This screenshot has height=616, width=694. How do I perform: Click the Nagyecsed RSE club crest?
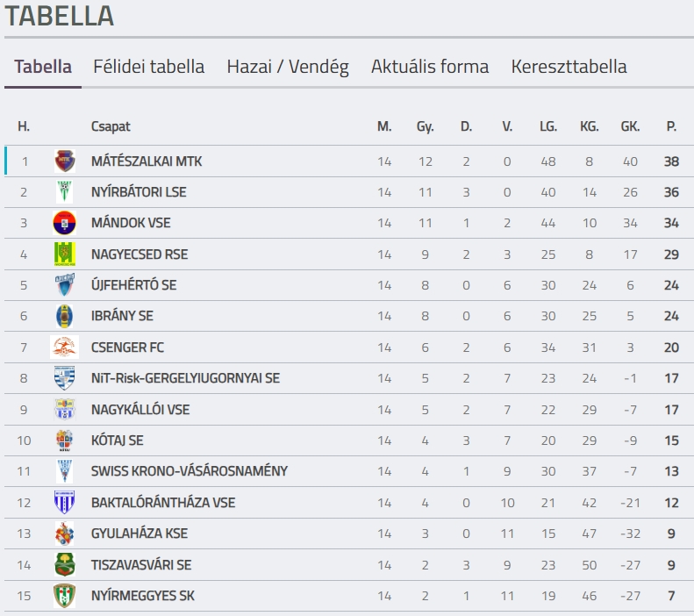(x=64, y=254)
